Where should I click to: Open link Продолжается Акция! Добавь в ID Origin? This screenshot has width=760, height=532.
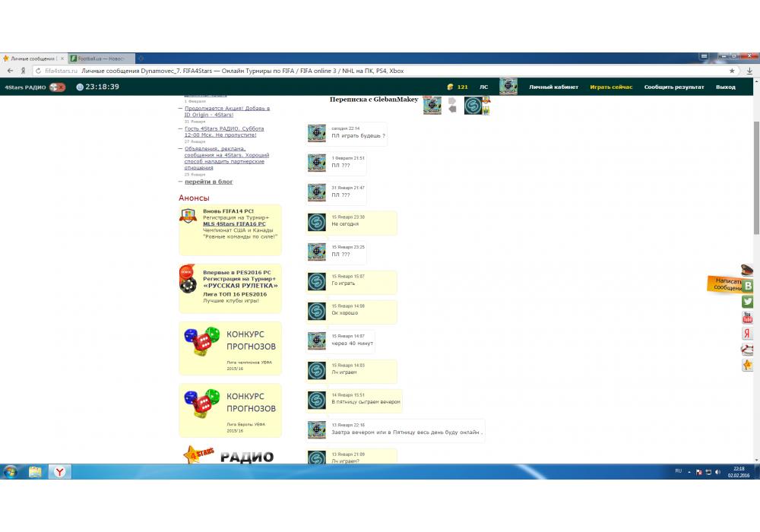coord(226,112)
